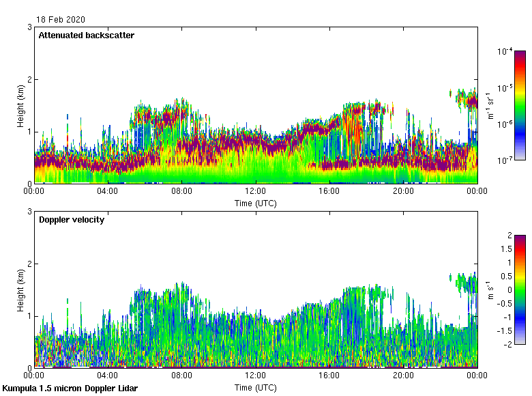Click the "18 Feb 2020" date label
The width and height of the screenshot is (532, 396).
pyautogui.click(x=61, y=20)
